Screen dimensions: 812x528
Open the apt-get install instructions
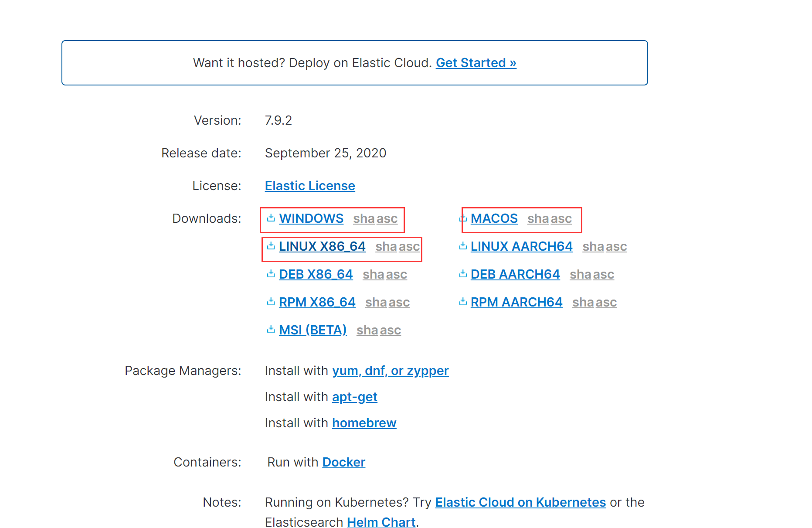(354, 397)
